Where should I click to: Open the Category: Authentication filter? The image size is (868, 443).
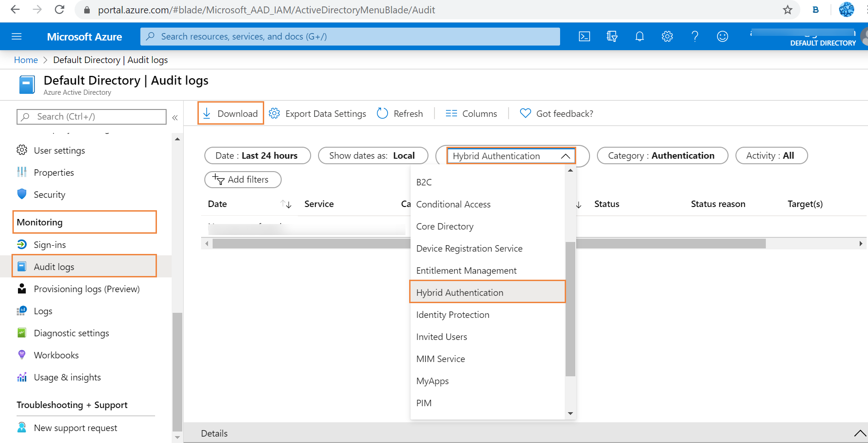662,155
